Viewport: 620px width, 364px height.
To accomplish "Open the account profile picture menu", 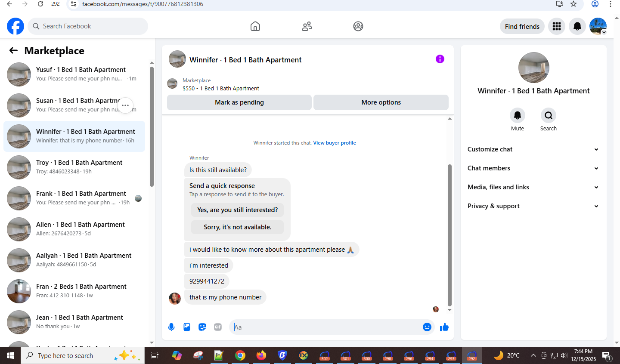I will [598, 26].
